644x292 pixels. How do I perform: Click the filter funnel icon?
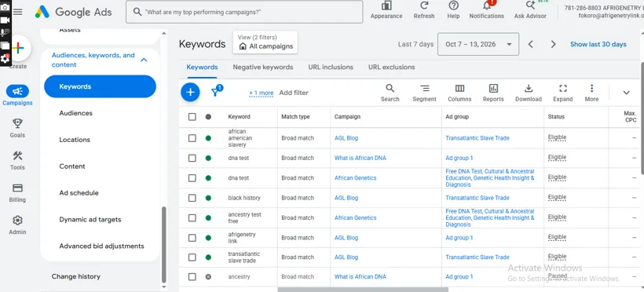215,92
